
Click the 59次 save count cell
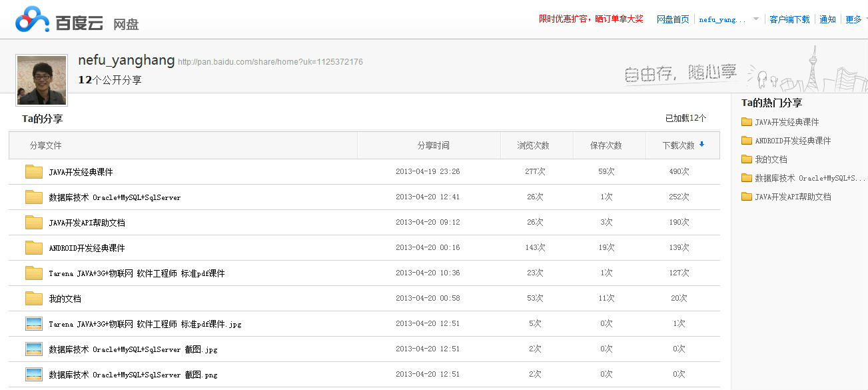coord(606,172)
